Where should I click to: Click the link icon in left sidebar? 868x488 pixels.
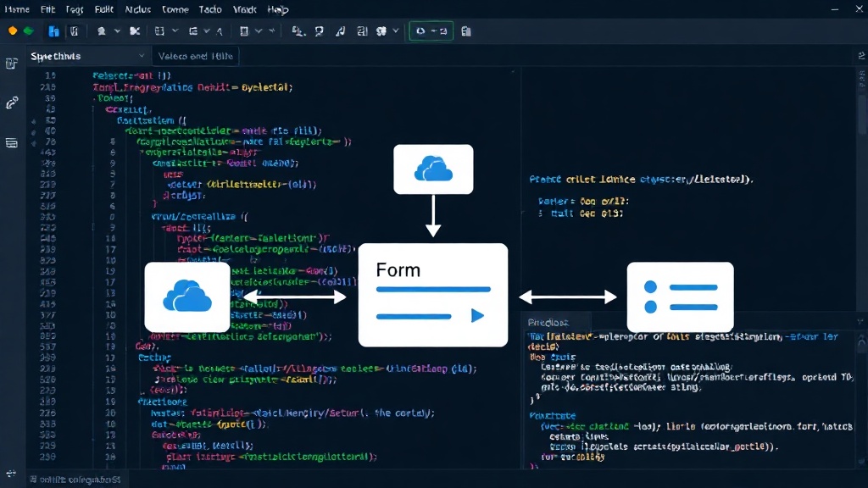tap(12, 103)
